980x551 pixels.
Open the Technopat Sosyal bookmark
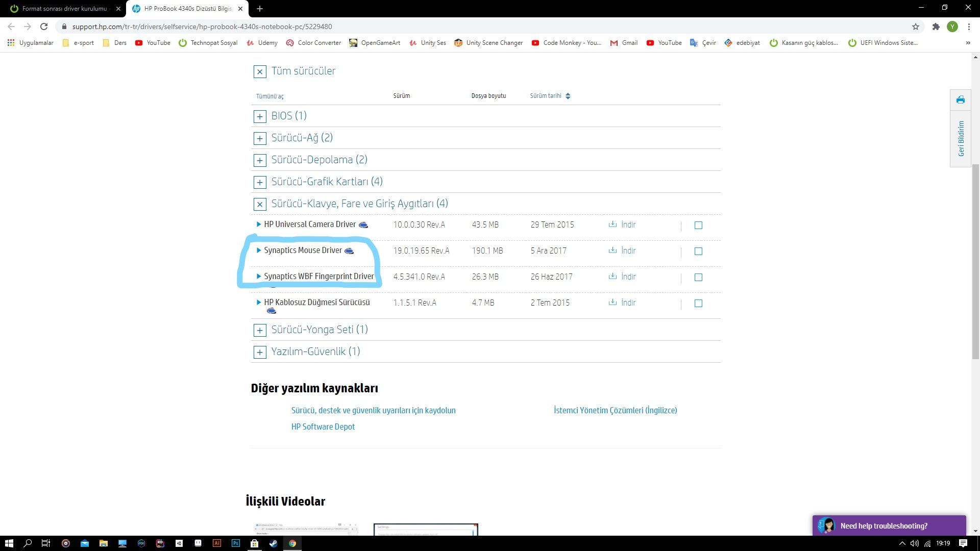(x=208, y=43)
